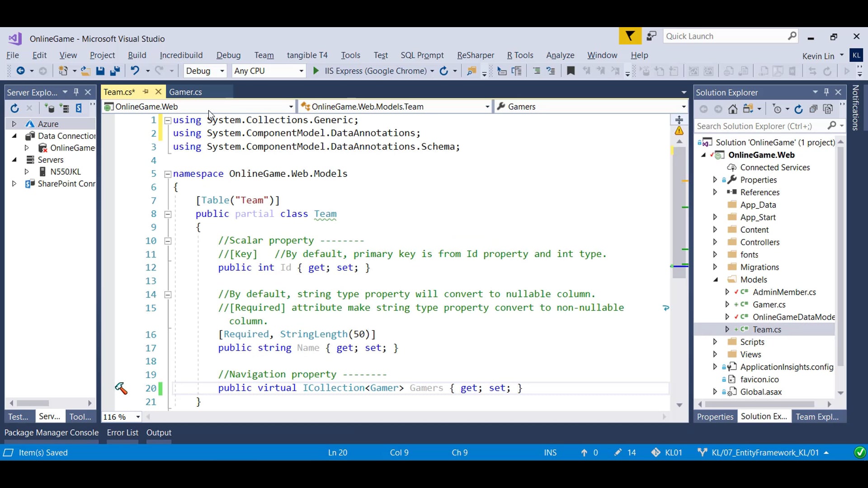Toggle auto-hide pin on Solution Explorer panel
Screen dimensions: 868x488
[x=826, y=92]
